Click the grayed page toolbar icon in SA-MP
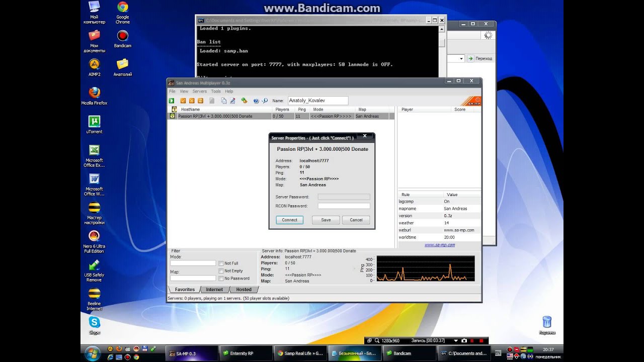 [x=212, y=101]
